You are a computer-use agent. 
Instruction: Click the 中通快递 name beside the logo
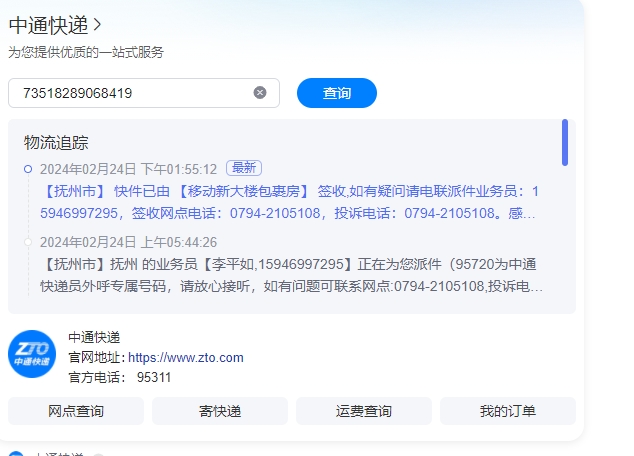(x=94, y=337)
